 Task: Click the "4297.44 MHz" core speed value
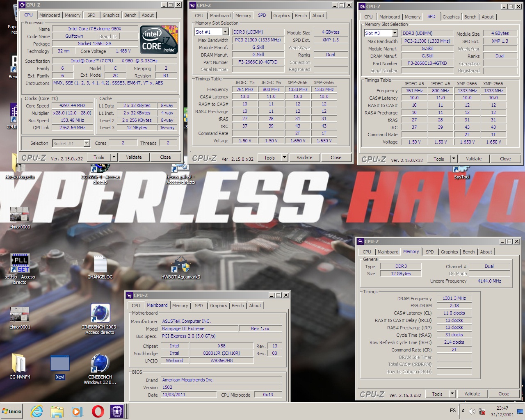click(73, 105)
